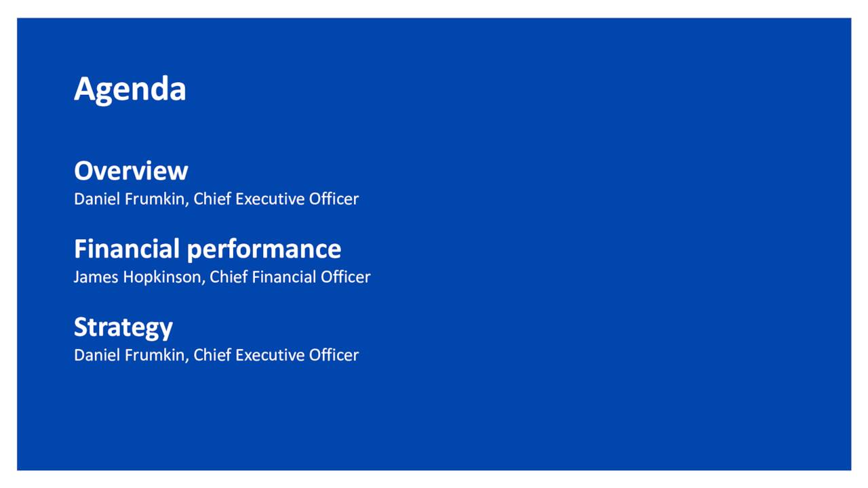This screenshot has height=488, width=868.
Task: Select Chief Executive Officer text under Strategy
Action: (x=276, y=355)
